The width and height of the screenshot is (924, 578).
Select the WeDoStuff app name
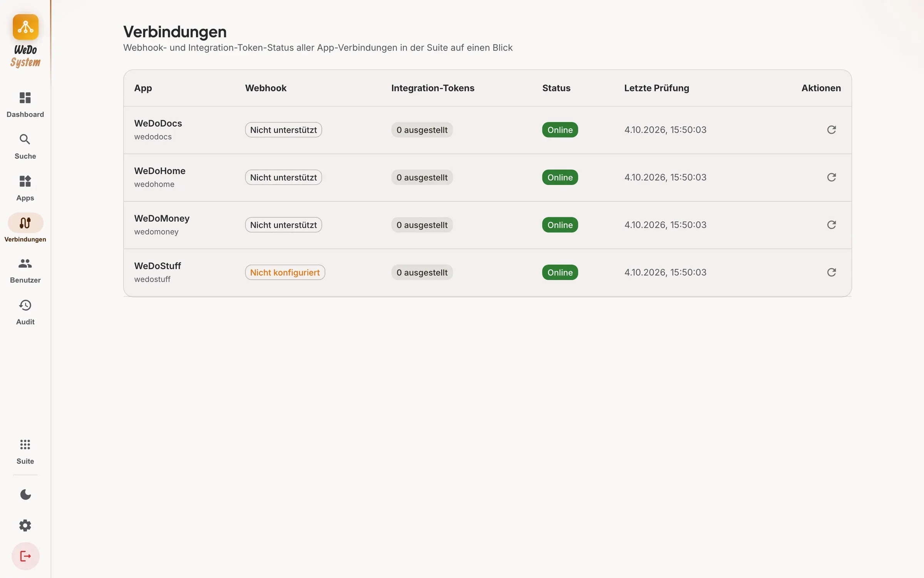(157, 266)
